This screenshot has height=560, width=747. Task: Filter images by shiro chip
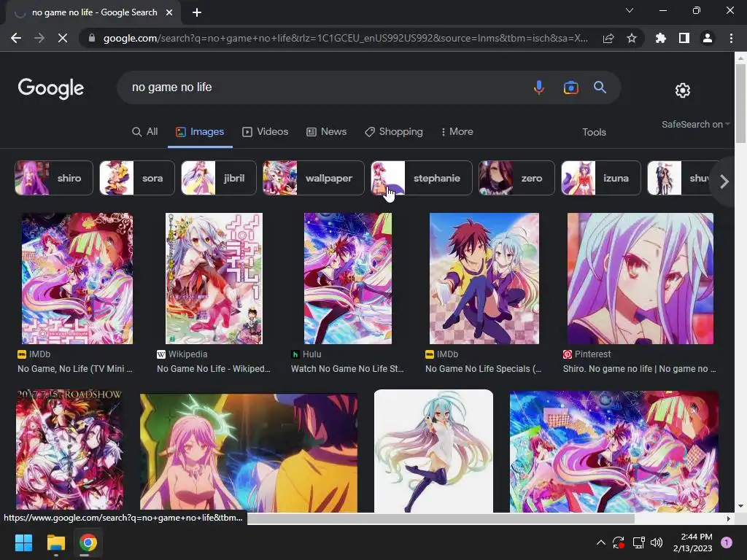pos(54,178)
